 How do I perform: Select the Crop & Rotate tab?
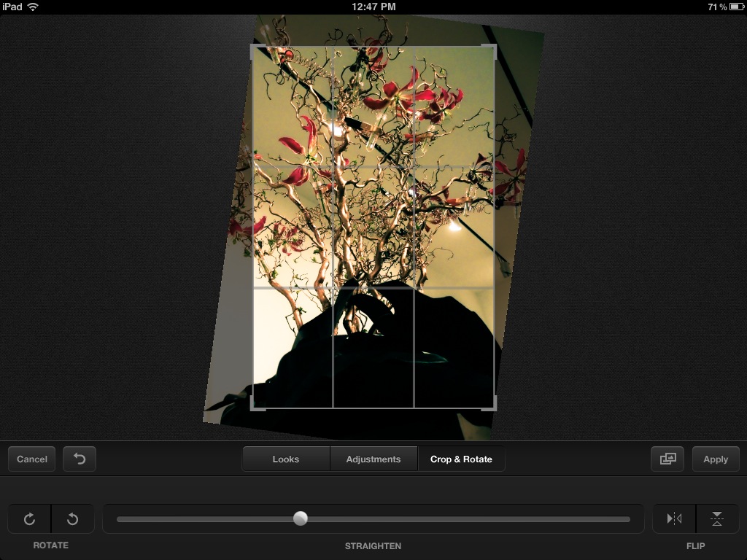pos(461,459)
